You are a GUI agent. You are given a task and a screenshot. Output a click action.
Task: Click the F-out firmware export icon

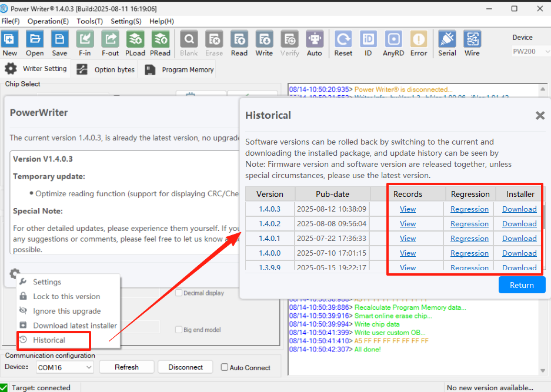110,43
